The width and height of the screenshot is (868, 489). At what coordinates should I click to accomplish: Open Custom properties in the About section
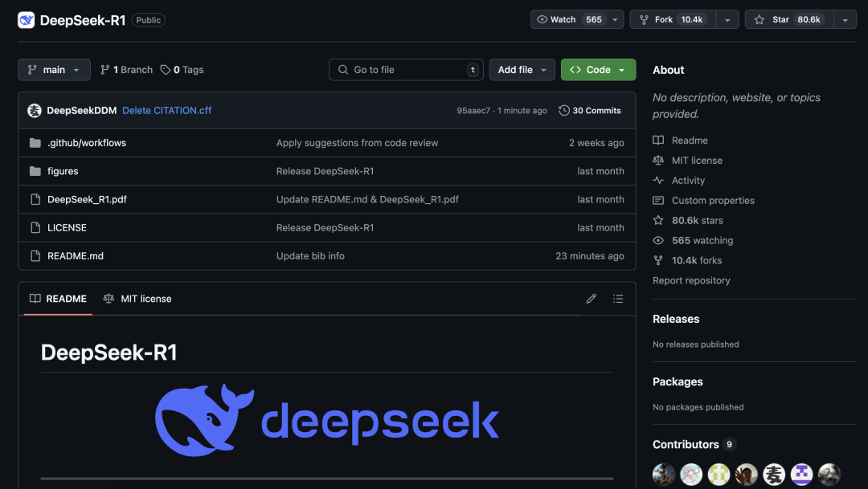coord(711,200)
